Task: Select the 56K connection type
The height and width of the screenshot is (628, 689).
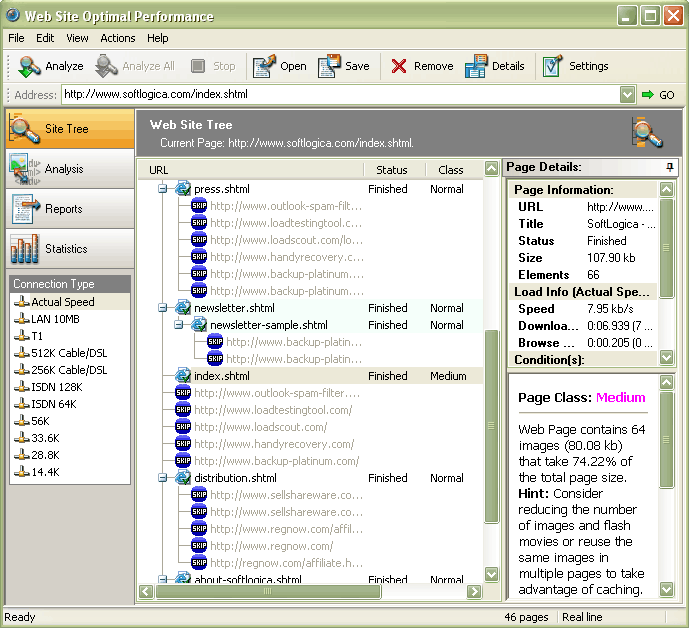Action: (39, 421)
